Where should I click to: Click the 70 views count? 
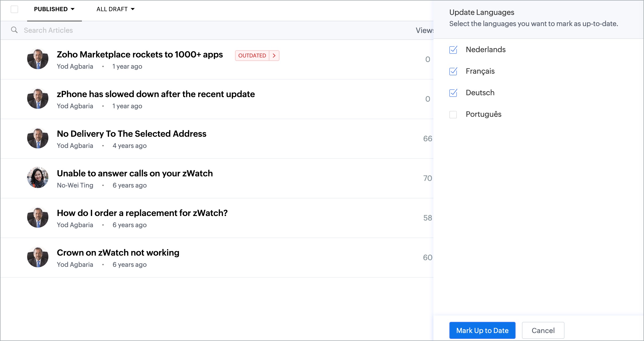tap(428, 178)
